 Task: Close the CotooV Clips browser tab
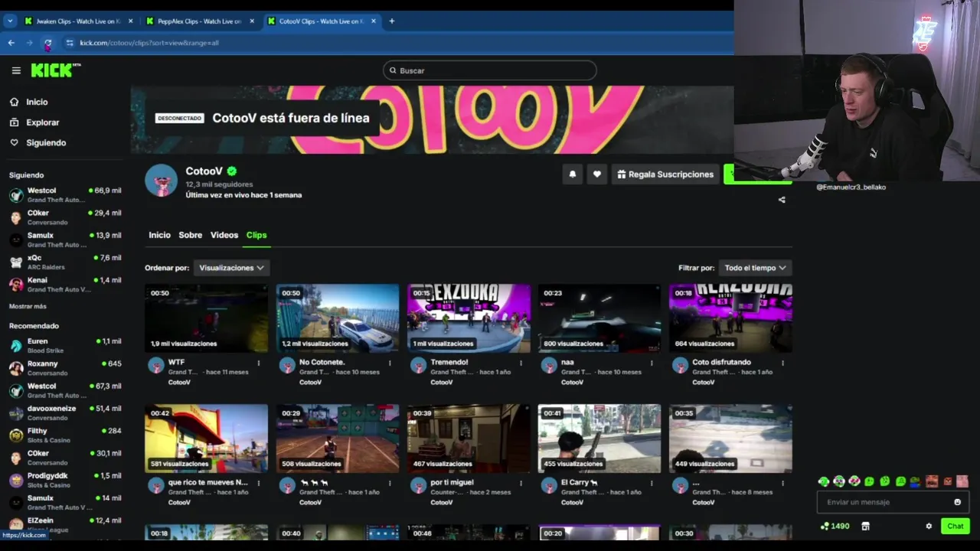click(374, 21)
